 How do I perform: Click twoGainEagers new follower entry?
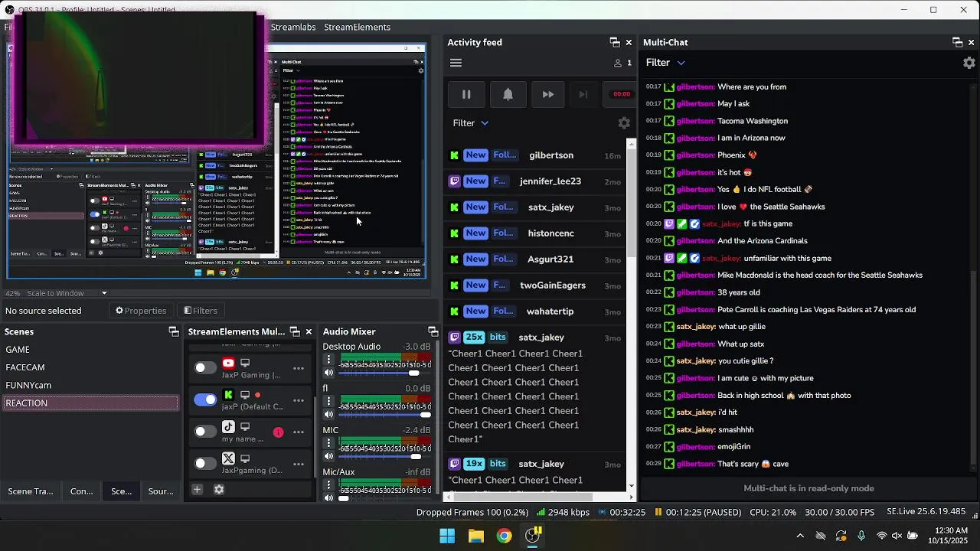[536, 285]
